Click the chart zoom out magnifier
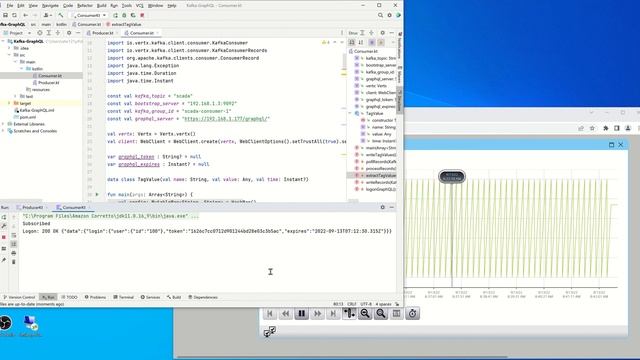Screen dimensions: 640x360 point(365,313)
